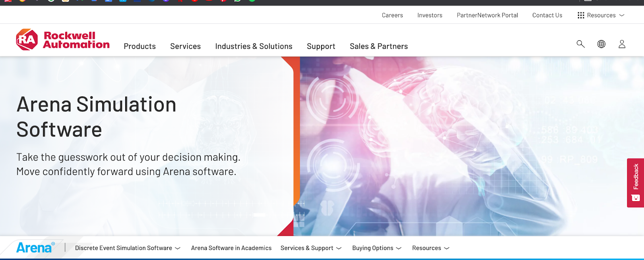644x260 pixels.
Task: Open Arena Software in Academics link
Action: pyautogui.click(x=231, y=248)
